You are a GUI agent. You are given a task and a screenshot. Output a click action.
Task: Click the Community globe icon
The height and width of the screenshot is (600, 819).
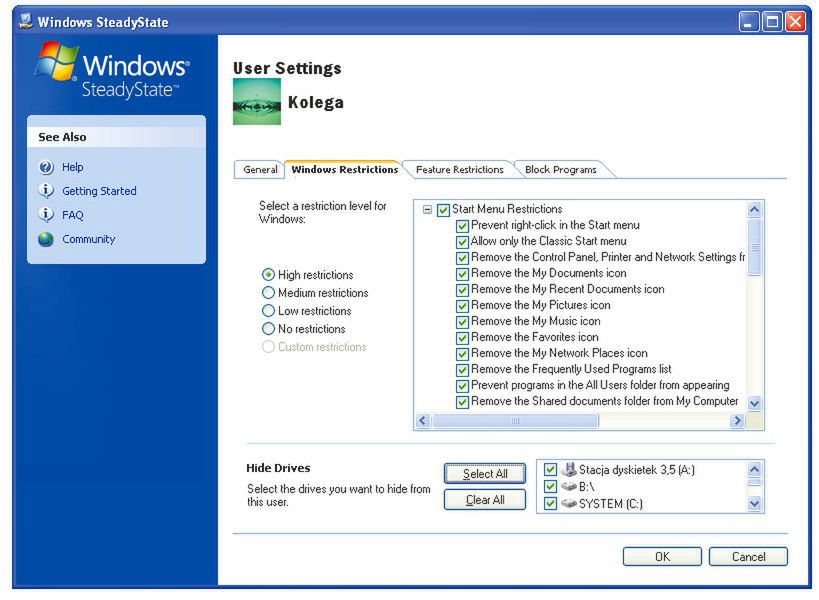(46, 239)
